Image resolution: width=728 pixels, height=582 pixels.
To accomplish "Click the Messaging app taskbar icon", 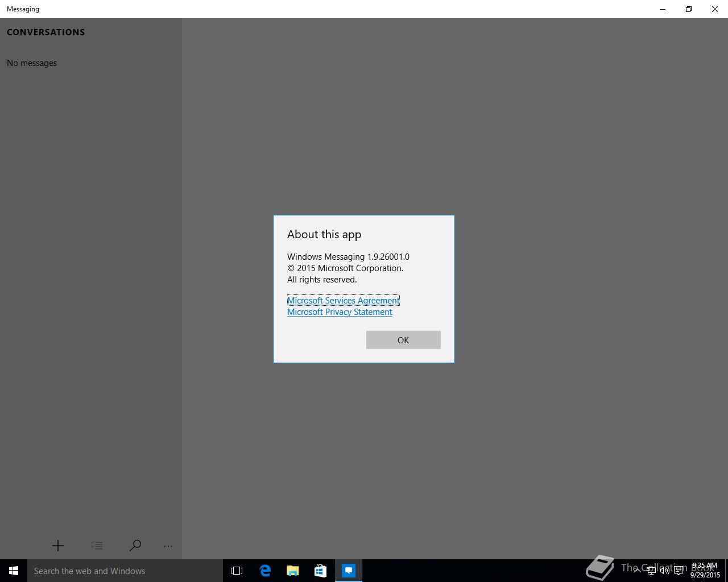I will [x=349, y=571].
